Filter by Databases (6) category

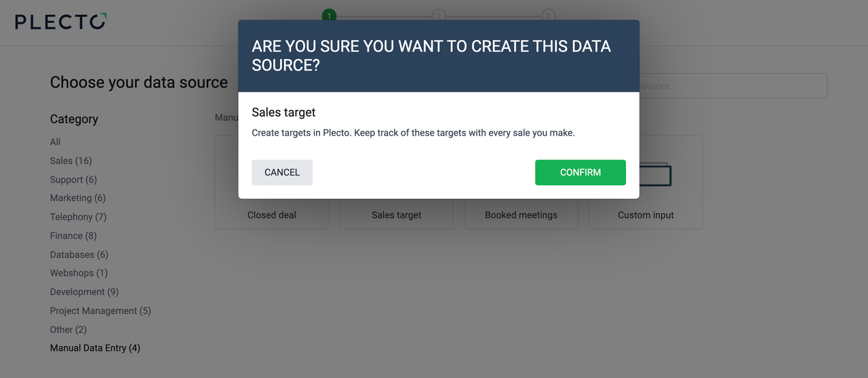[x=79, y=254]
